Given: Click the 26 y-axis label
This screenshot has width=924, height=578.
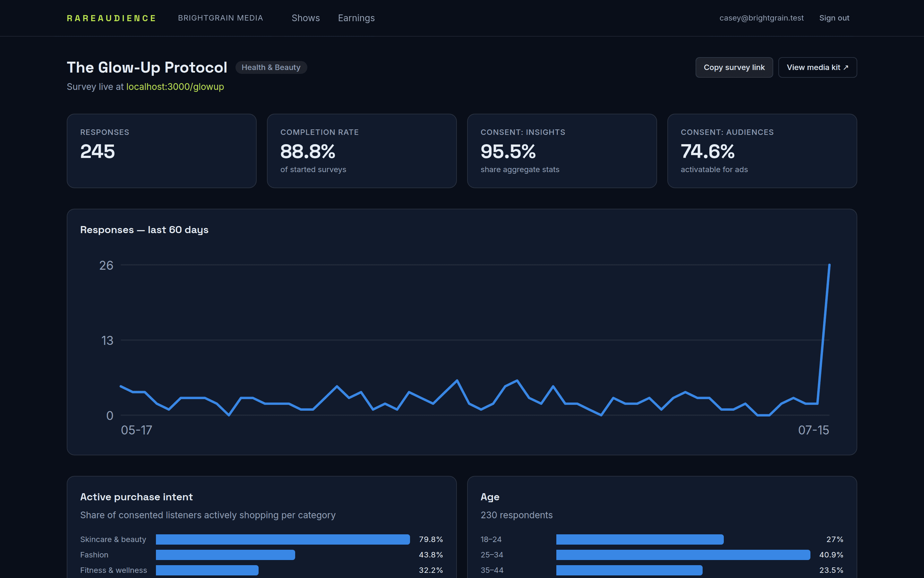Looking at the screenshot, I should tap(106, 265).
